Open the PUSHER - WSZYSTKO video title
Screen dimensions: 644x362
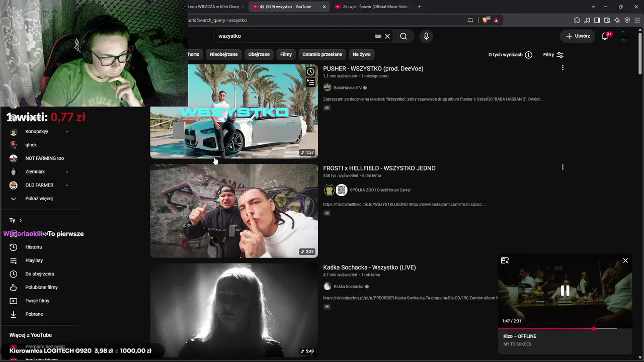tap(373, 69)
